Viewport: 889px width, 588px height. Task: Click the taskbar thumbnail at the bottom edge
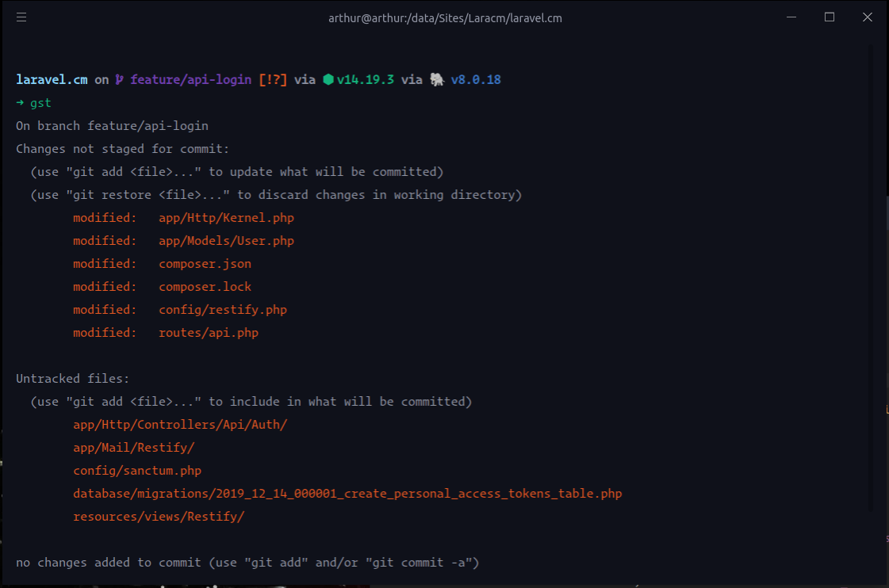tap(230, 585)
